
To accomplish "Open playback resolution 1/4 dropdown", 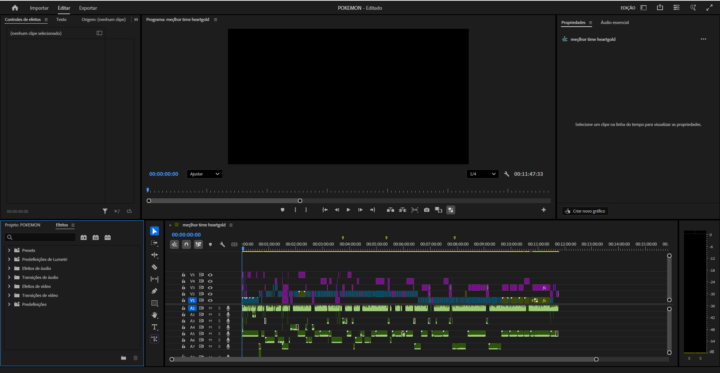I will pos(482,174).
